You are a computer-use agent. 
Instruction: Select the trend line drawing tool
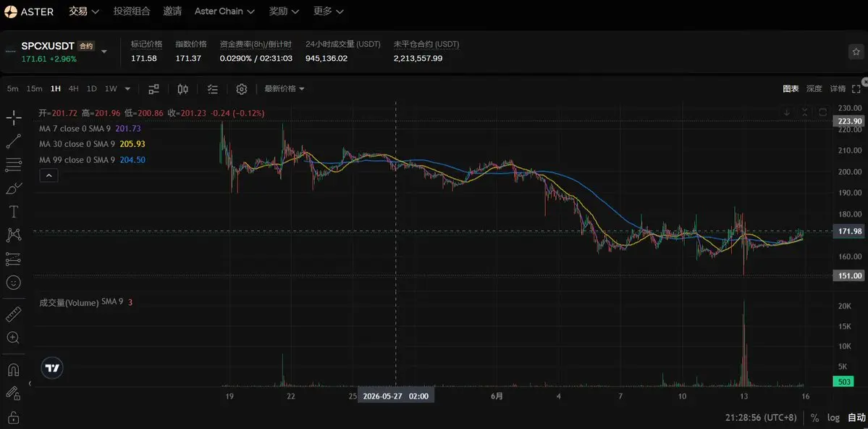(x=13, y=141)
